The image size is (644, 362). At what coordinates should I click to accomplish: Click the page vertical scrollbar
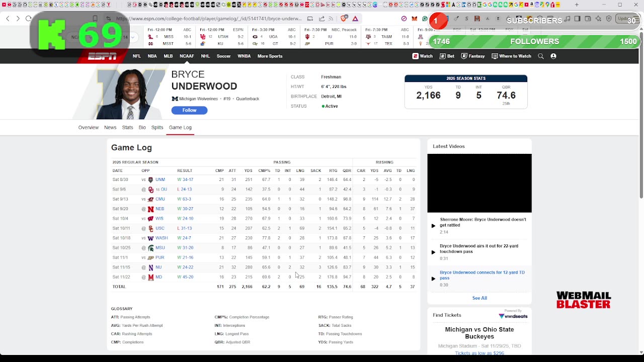tap(641, 116)
